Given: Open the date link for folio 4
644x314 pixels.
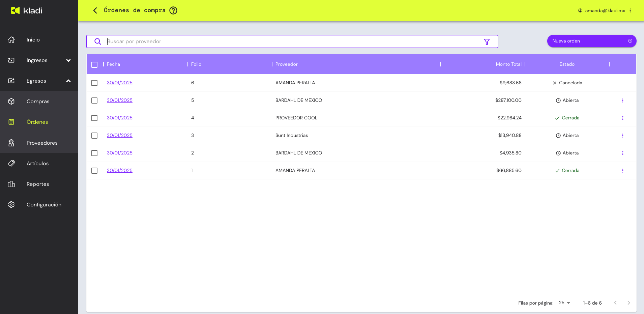Looking at the screenshot, I should (x=119, y=118).
